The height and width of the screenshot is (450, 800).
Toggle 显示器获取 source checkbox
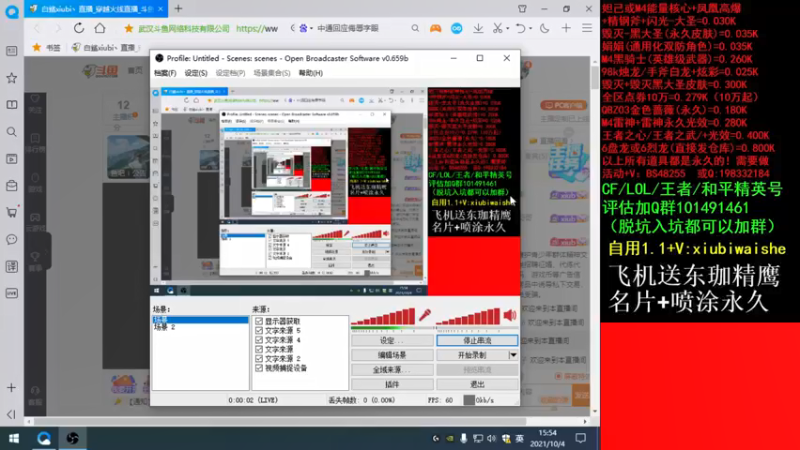click(259, 321)
